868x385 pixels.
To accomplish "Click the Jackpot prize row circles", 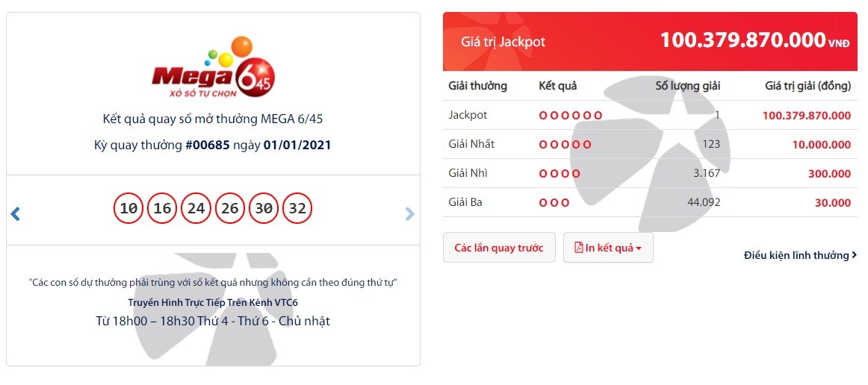I will pyautogui.click(x=571, y=116).
